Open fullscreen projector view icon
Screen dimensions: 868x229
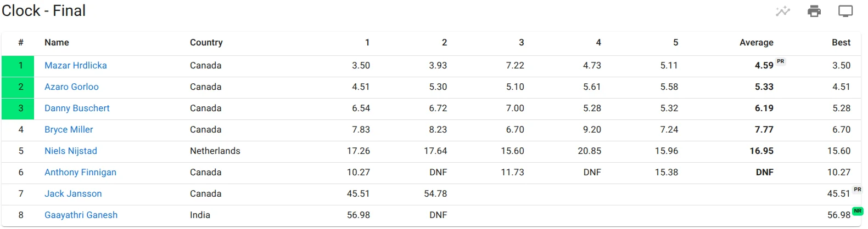pyautogui.click(x=845, y=11)
